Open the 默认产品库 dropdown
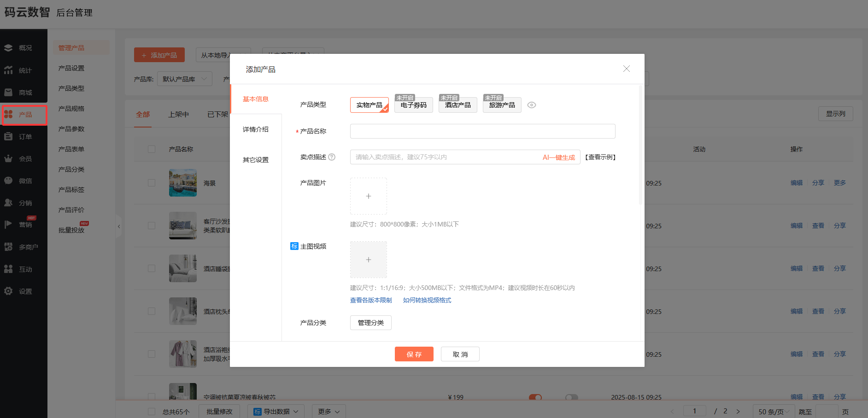The image size is (868, 418). coord(184,78)
